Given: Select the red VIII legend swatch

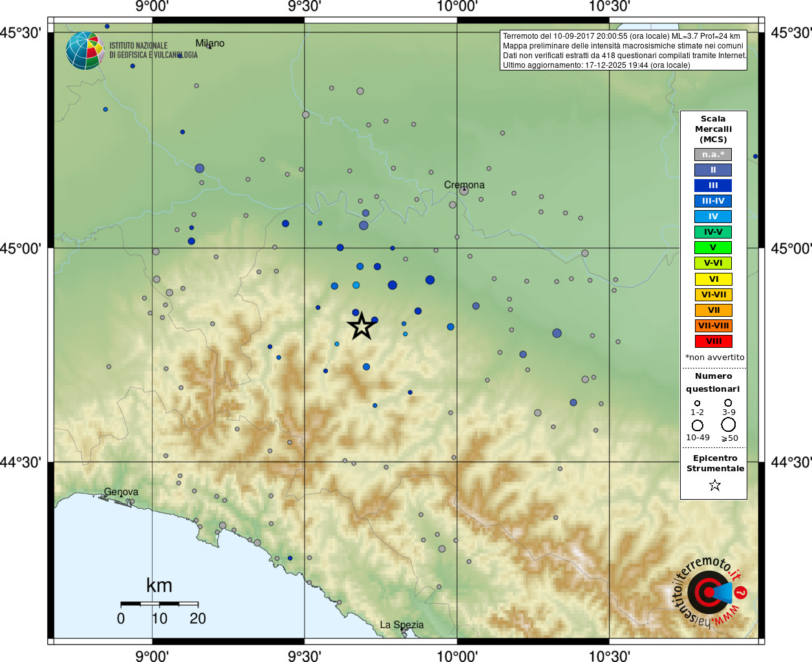Looking at the screenshot, I should pos(713,341).
